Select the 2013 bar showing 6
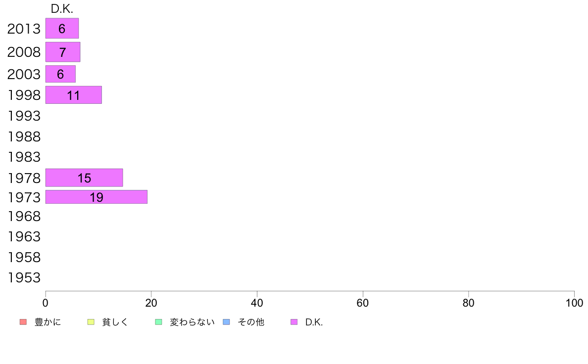588x364 pixels. [62, 28]
